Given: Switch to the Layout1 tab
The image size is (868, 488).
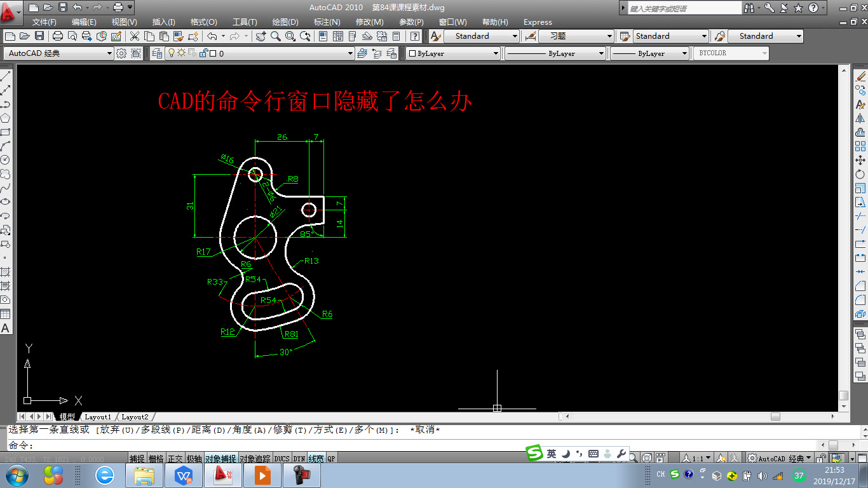Looking at the screenshot, I should pyautogui.click(x=98, y=417).
